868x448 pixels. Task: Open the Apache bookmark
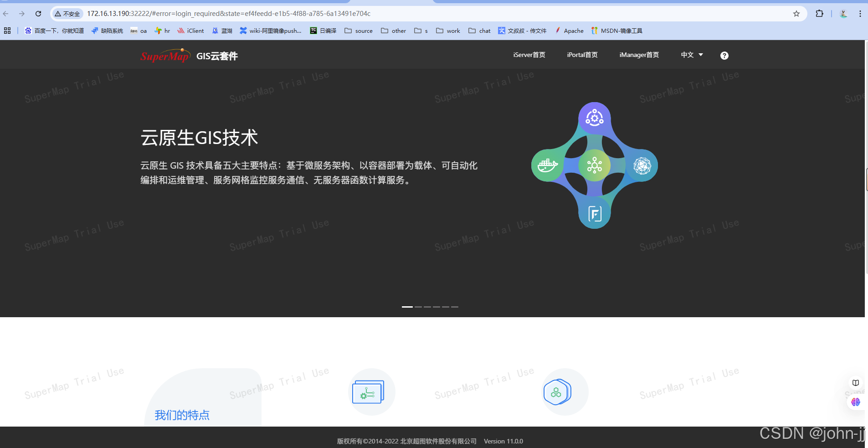(569, 31)
